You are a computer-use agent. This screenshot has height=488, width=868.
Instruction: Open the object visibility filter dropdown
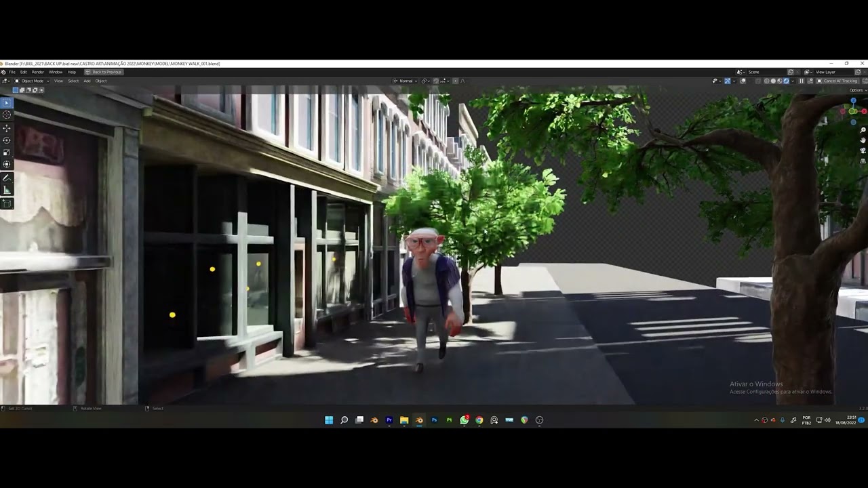(x=716, y=81)
